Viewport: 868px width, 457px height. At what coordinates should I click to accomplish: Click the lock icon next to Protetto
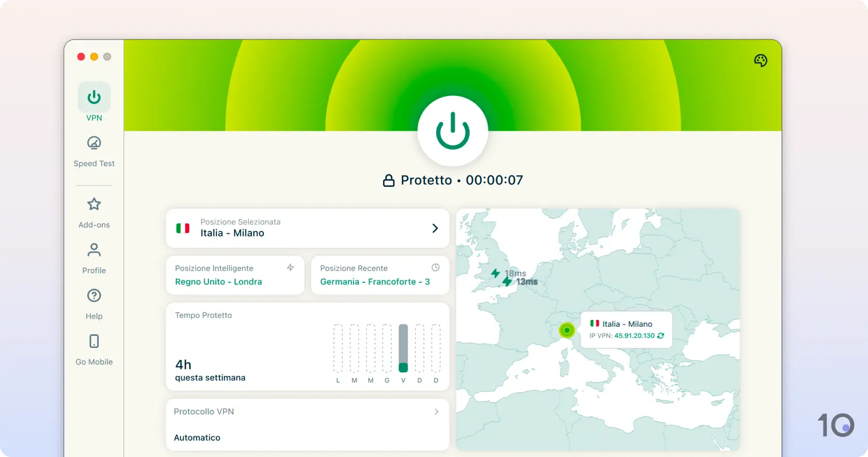tap(389, 179)
